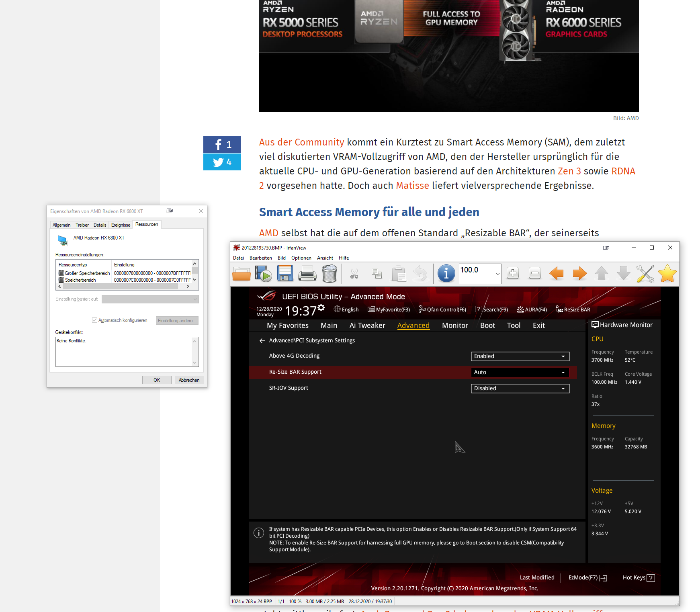The image size is (700, 612).
Task: Open the Zen 3 link
Action: click(x=569, y=171)
